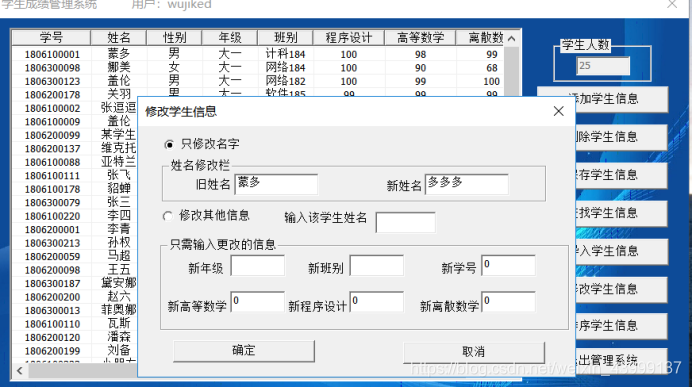Select student row 1806300079

point(75,203)
